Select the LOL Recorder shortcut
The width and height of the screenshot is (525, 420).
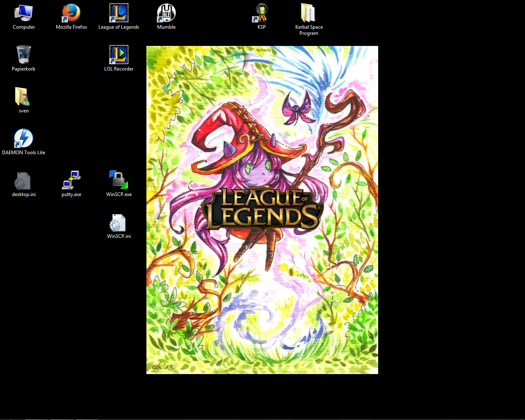(119, 55)
